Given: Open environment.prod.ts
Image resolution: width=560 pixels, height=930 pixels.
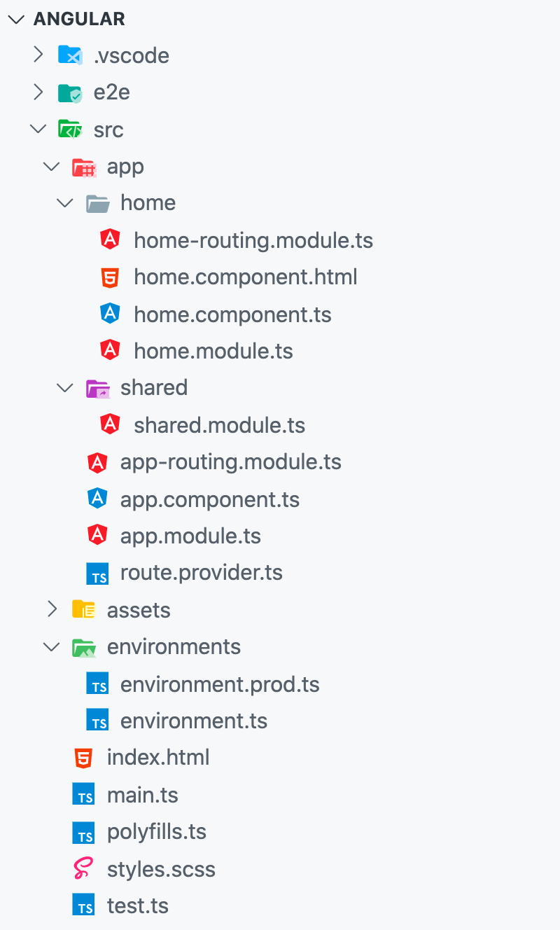Looking at the screenshot, I should [x=220, y=684].
